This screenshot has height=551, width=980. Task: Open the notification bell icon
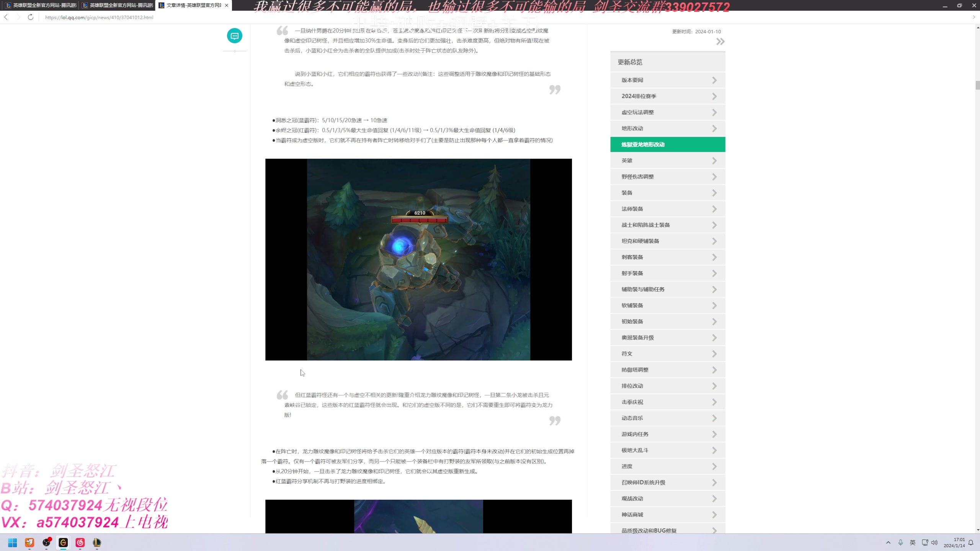point(971,543)
